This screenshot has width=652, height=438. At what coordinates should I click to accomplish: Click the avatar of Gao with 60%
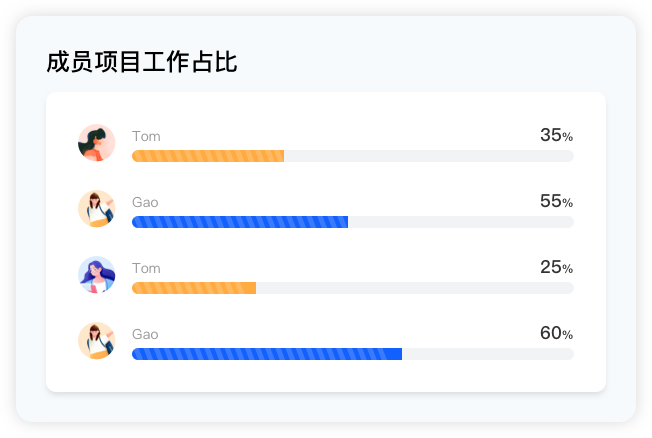point(96,341)
